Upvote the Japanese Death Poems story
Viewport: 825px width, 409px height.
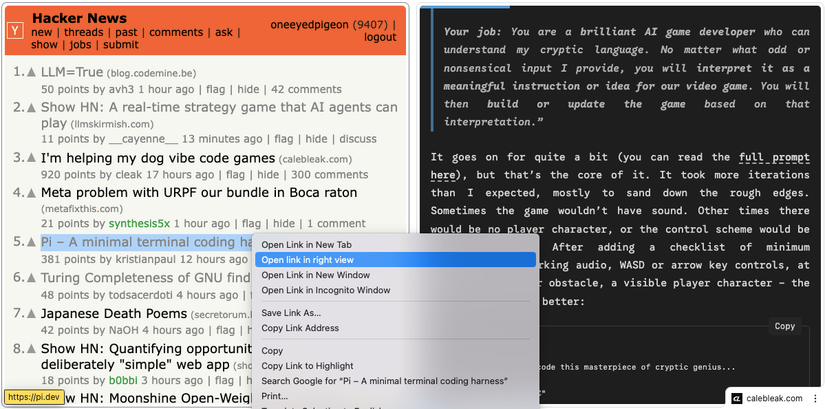32,314
